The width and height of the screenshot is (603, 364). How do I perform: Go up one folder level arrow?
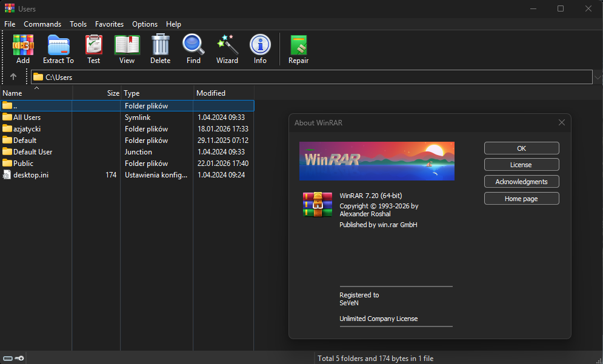click(x=13, y=77)
